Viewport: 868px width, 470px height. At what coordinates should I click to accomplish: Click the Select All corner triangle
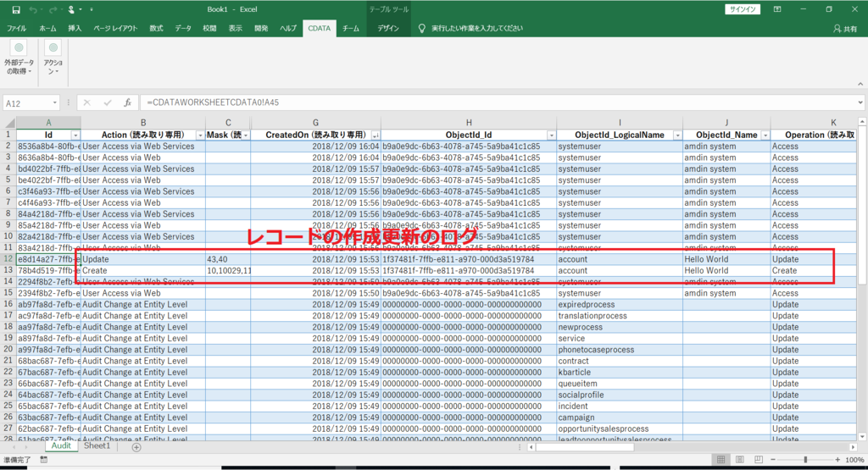[8, 123]
